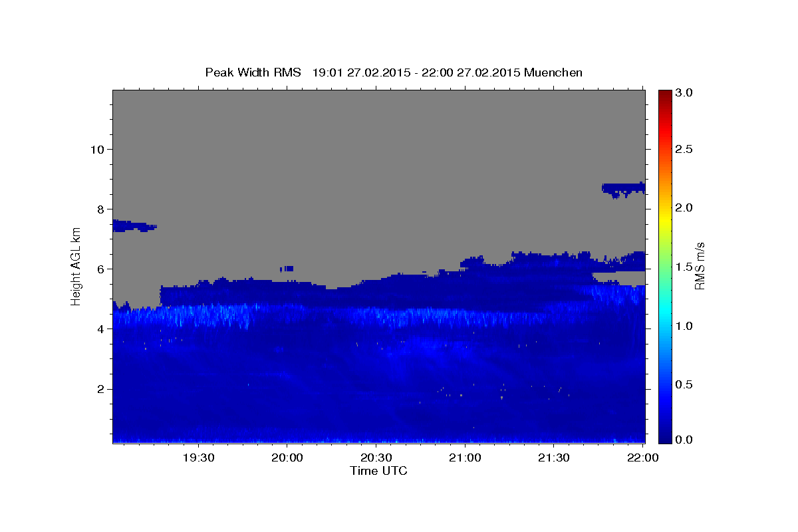
Task: Click the colorbar label '1.0'
Action: (684, 326)
